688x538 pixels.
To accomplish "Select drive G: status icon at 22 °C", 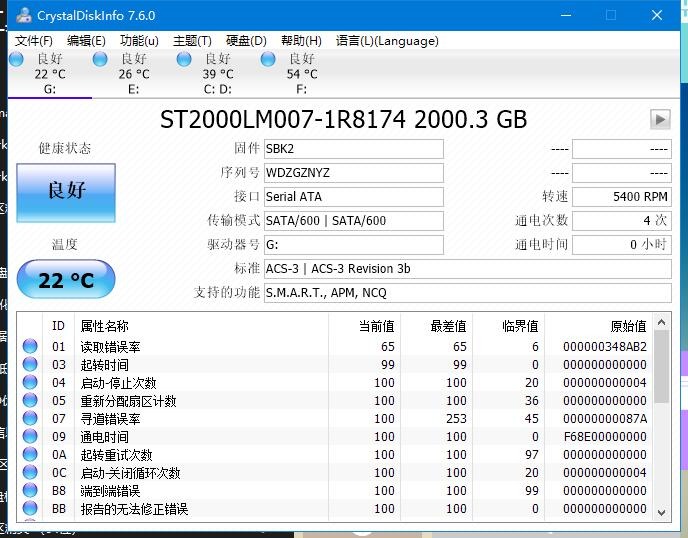I will [16, 59].
